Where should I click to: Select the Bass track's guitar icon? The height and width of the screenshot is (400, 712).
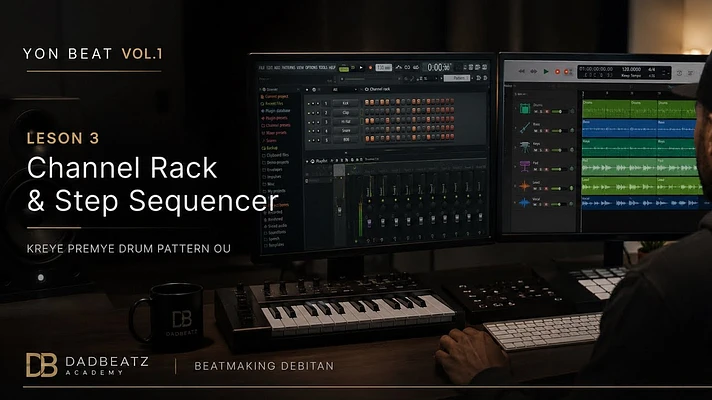(525, 128)
